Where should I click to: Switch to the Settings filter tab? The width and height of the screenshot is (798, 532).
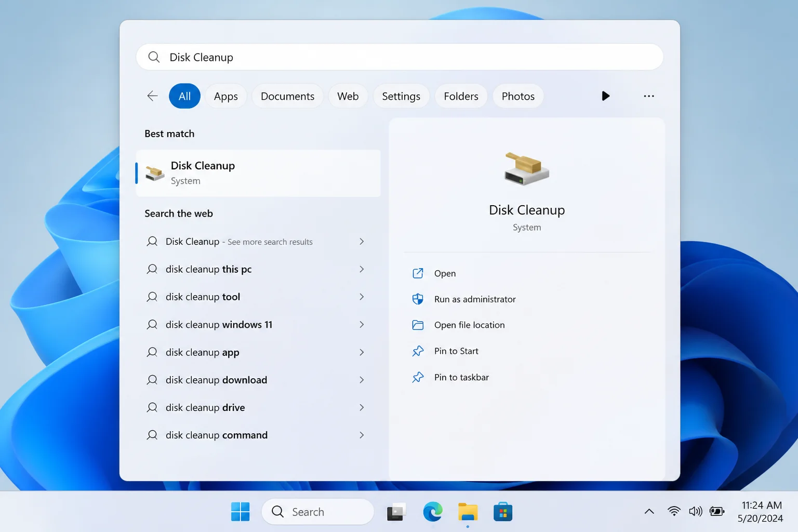tap(401, 96)
